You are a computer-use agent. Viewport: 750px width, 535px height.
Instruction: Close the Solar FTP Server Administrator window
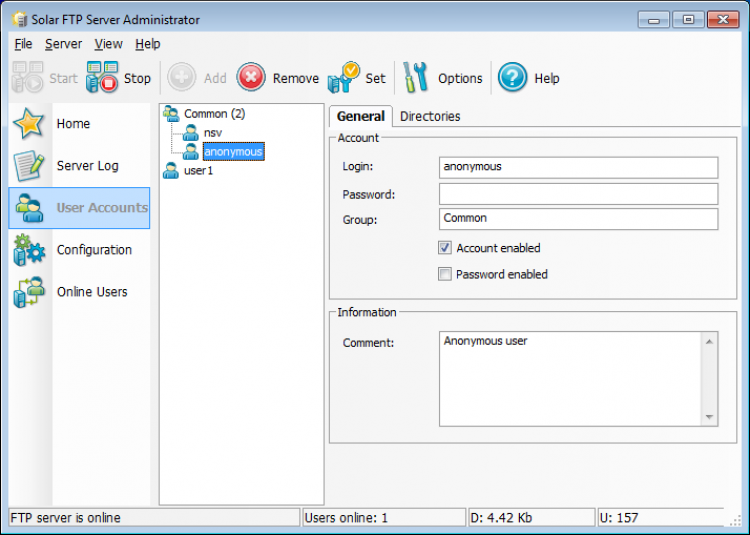coord(723,20)
